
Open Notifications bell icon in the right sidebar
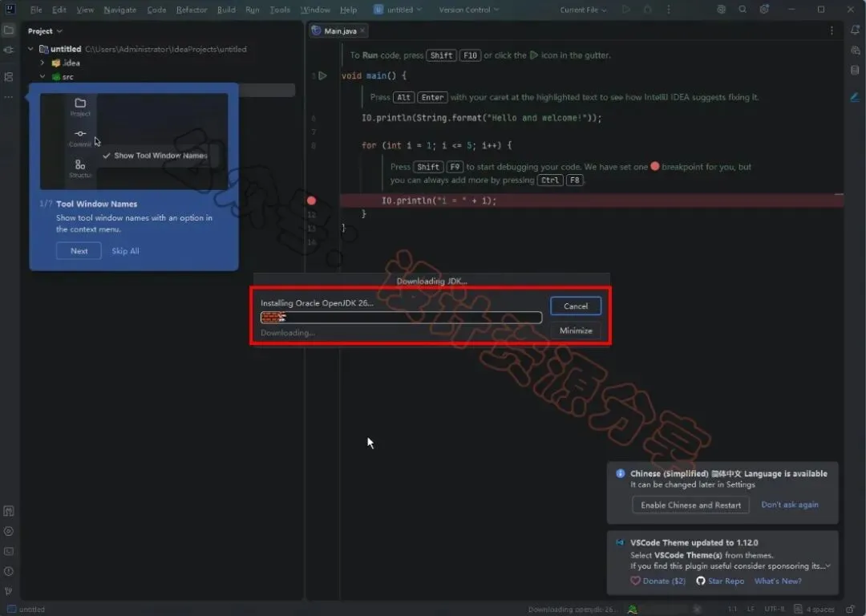(x=855, y=30)
